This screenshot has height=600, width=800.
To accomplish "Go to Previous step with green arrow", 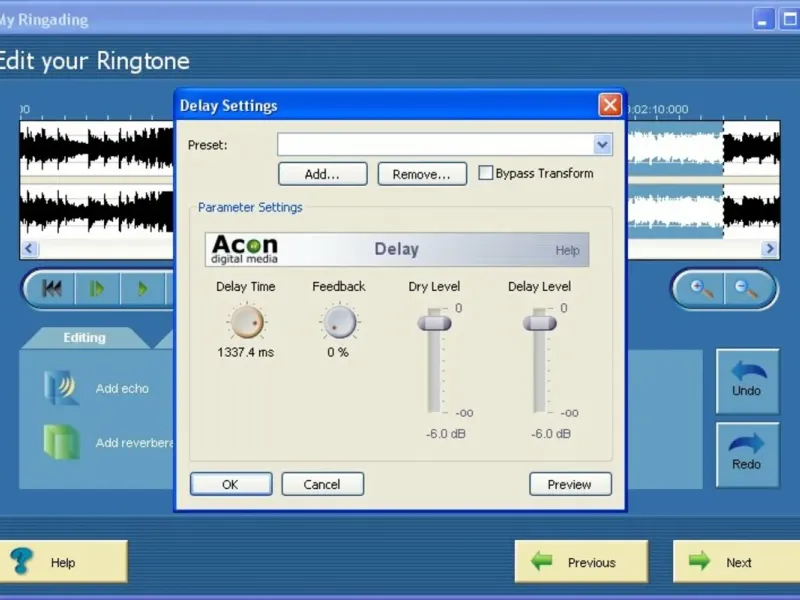I will coord(581,562).
